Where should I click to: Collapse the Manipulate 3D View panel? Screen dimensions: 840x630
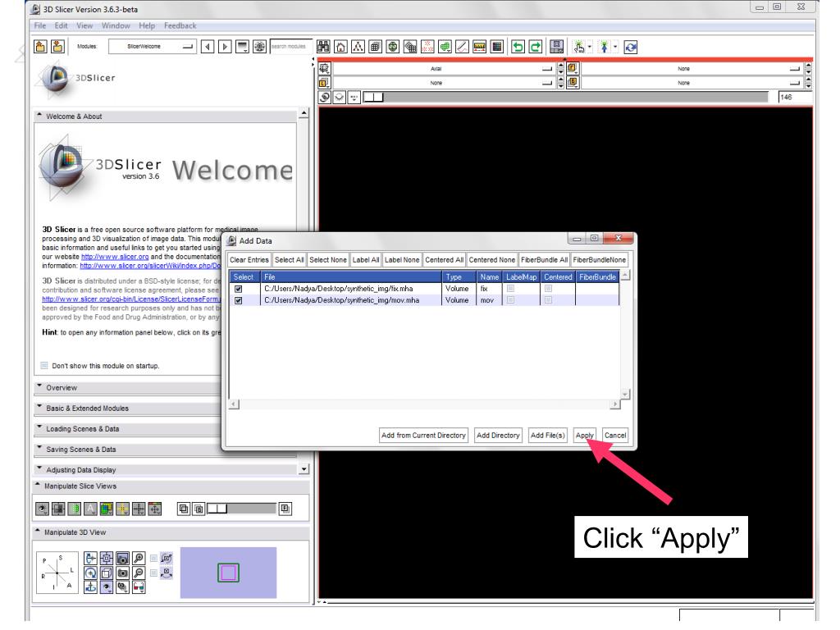(x=171, y=532)
